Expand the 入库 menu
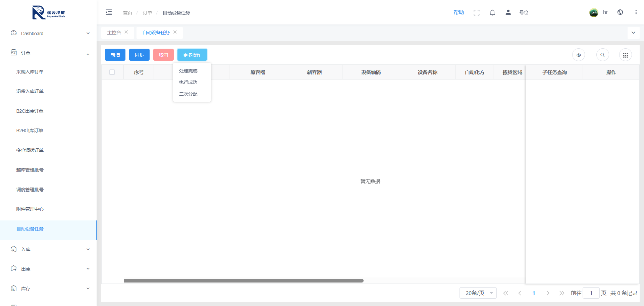The height and width of the screenshot is (306, 644). 88,249
